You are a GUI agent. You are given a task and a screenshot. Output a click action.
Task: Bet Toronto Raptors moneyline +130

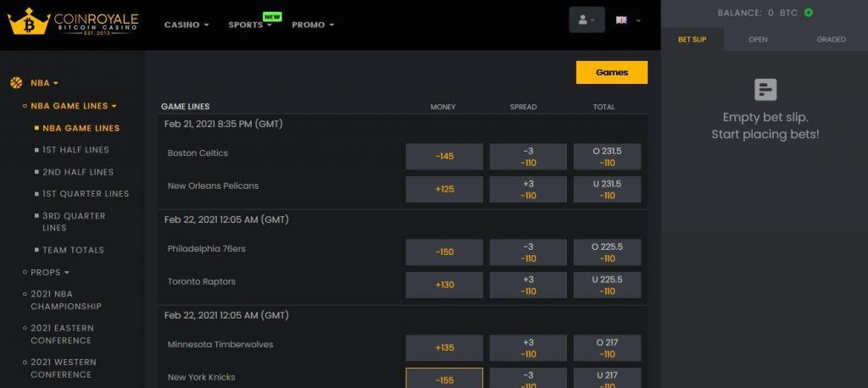point(444,285)
